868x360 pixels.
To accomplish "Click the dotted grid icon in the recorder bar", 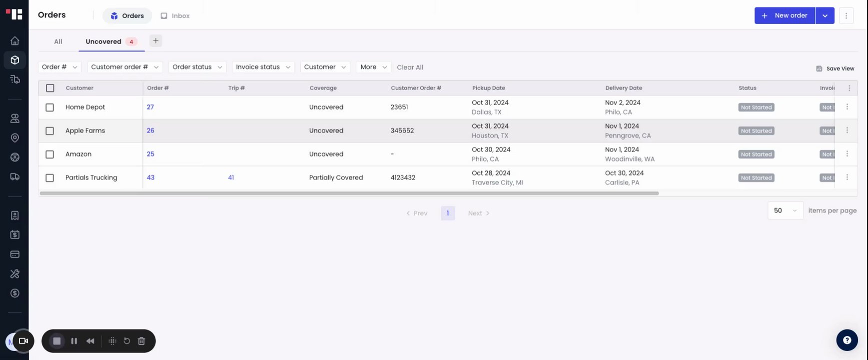I will click(x=112, y=341).
